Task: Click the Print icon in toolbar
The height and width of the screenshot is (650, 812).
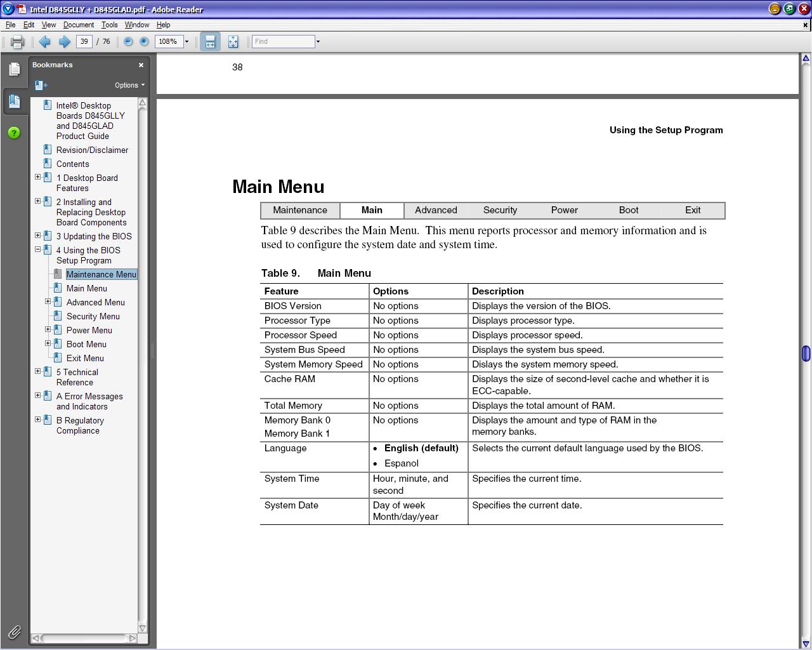Action: pyautogui.click(x=17, y=42)
